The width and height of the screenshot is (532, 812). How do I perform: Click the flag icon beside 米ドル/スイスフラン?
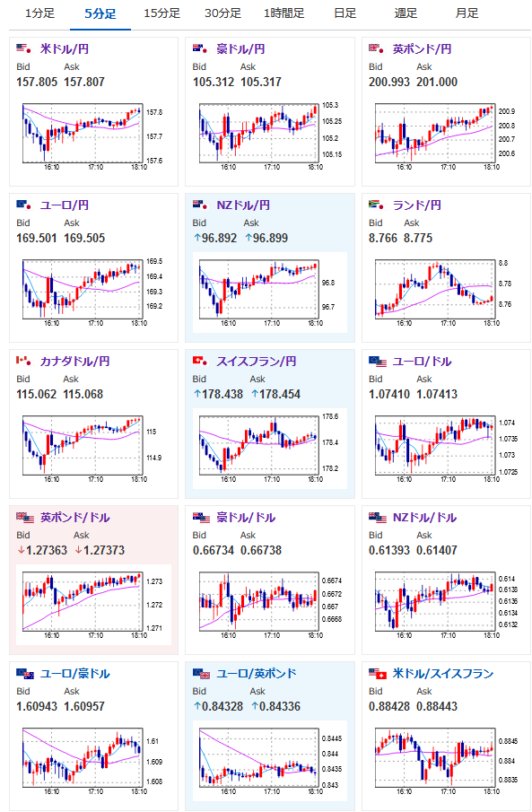click(378, 674)
